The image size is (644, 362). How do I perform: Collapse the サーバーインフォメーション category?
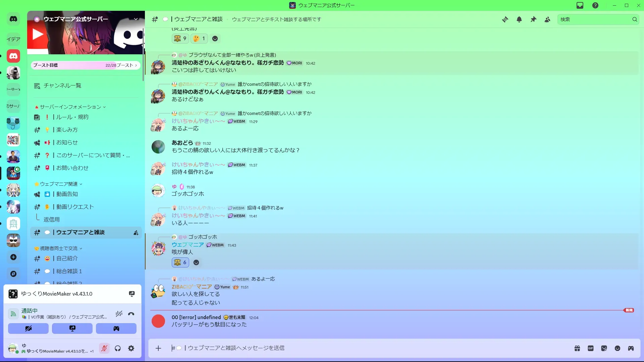70,107
